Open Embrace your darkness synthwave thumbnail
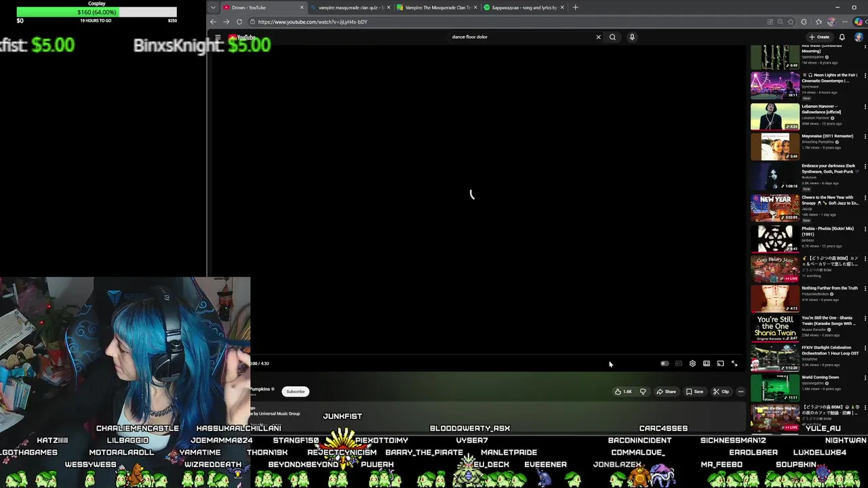Image resolution: width=868 pixels, height=488 pixels. (x=774, y=176)
